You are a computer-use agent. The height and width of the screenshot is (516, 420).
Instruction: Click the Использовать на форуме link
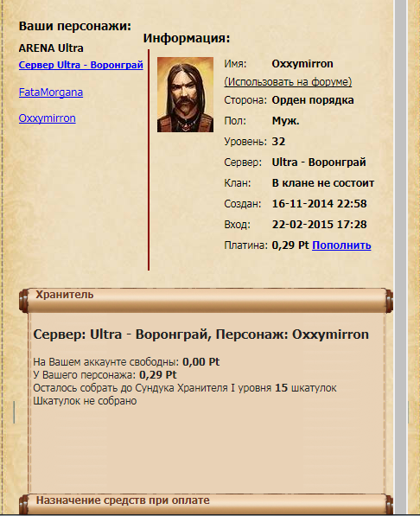pos(288,81)
